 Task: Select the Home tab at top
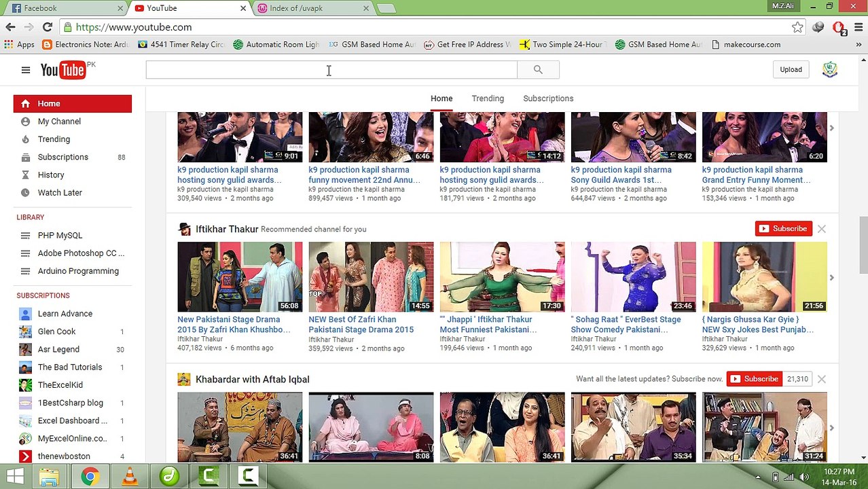tap(441, 98)
